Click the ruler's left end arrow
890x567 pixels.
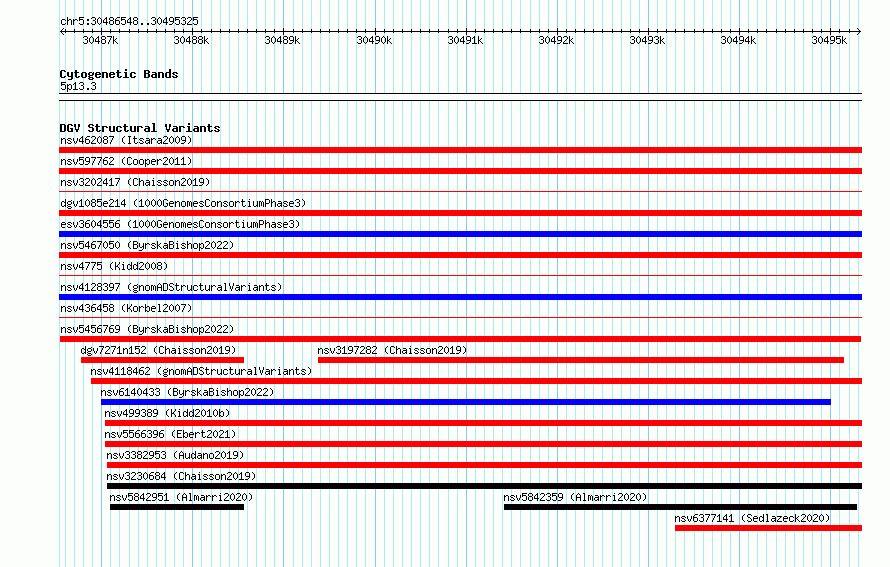point(62,31)
